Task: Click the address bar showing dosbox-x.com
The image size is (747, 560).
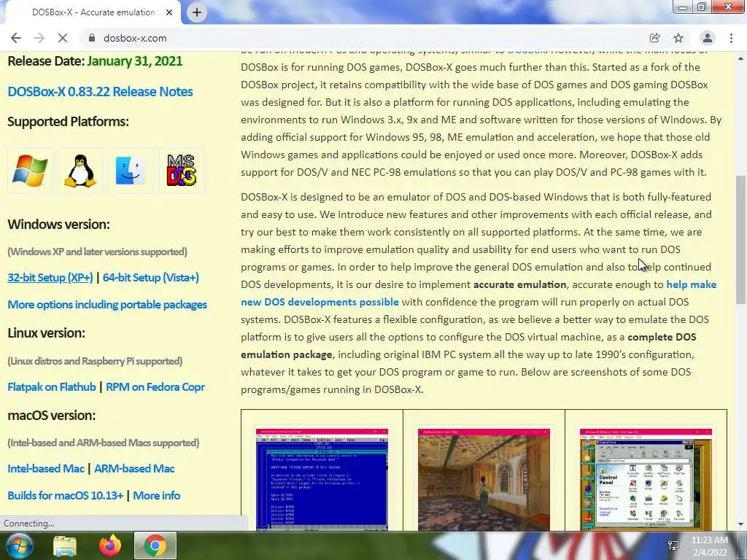Action: click(362, 38)
